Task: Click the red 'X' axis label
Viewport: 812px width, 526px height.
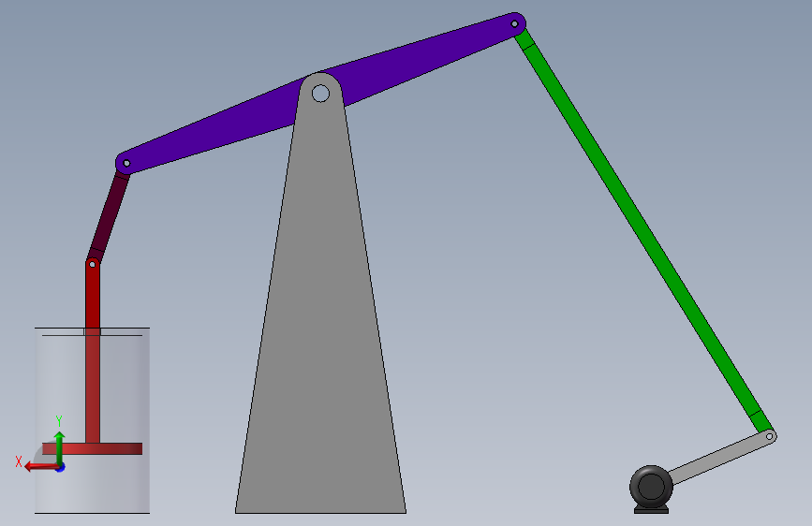Action: (x=19, y=461)
